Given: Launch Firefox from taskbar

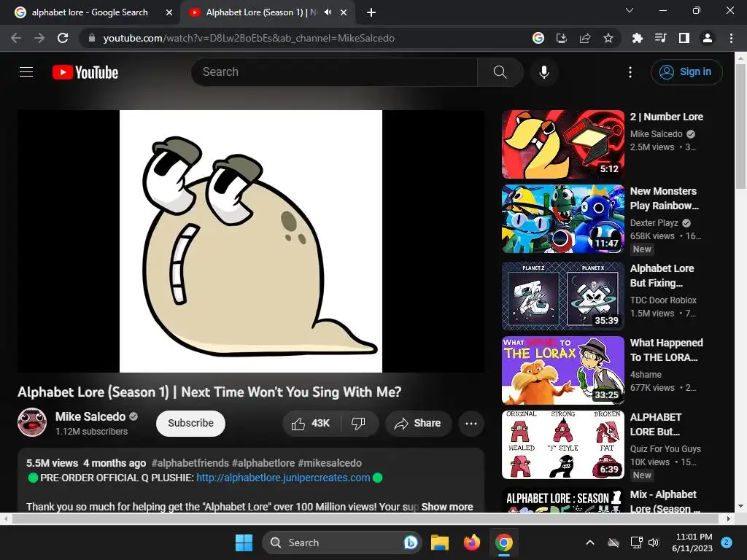Looking at the screenshot, I should tap(472, 542).
